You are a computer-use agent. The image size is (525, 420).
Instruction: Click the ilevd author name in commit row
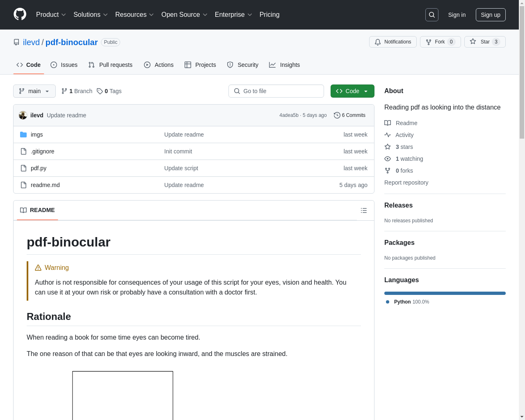click(x=37, y=115)
